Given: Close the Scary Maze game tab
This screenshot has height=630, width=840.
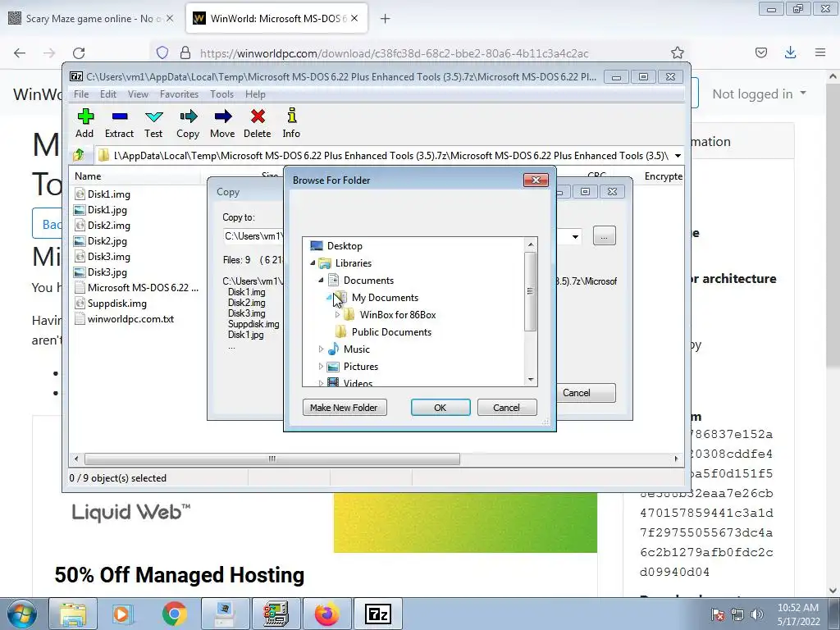Looking at the screenshot, I should click(170, 19).
